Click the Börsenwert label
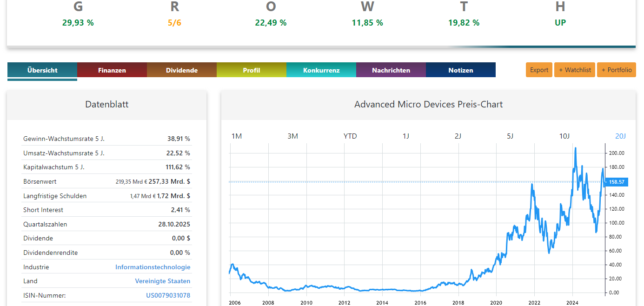Viewport: 644px width, 306px height. 40,181
